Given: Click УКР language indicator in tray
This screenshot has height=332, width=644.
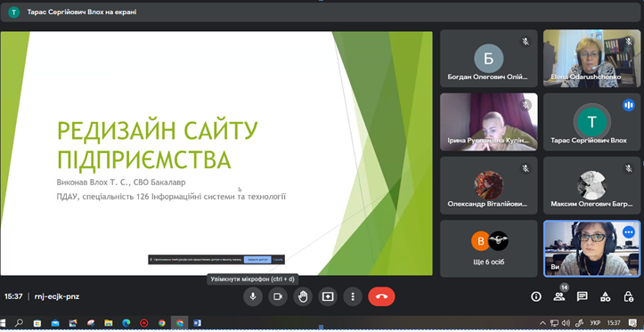Looking at the screenshot, I should [594, 323].
